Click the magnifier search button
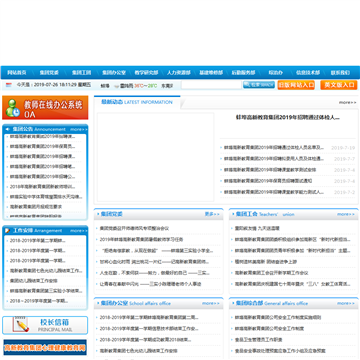Screen dimensions: 360x360 coord(259,85)
